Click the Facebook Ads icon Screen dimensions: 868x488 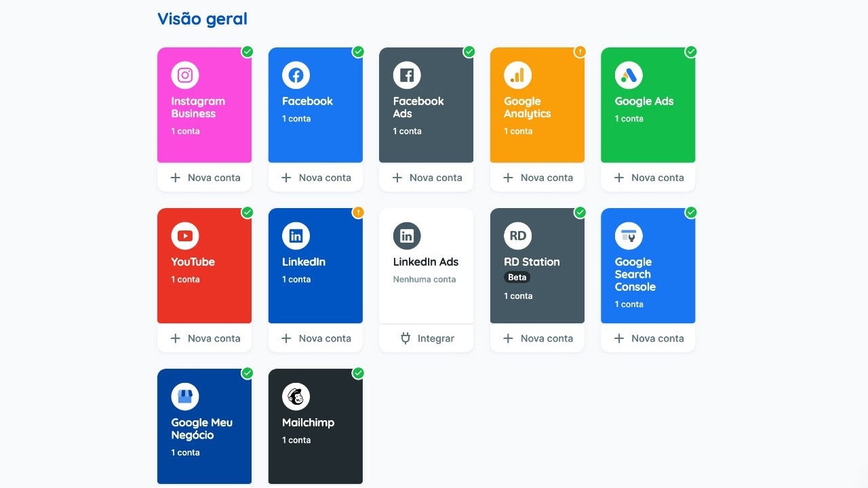[407, 75]
